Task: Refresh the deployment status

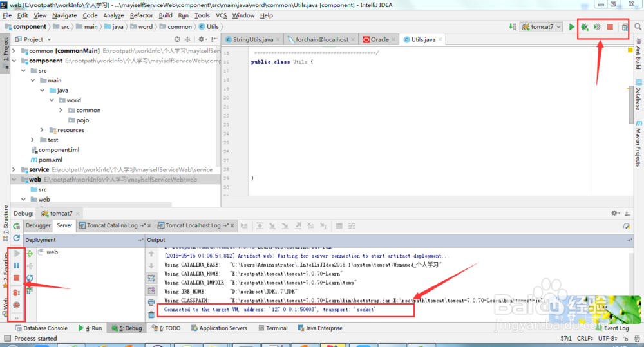Action: coord(30,278)
